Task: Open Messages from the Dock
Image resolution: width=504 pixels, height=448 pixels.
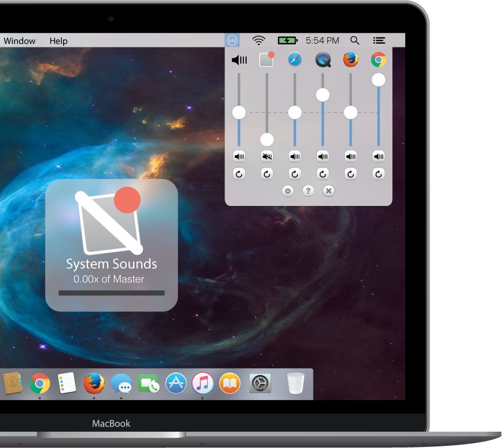Action: 123,384
